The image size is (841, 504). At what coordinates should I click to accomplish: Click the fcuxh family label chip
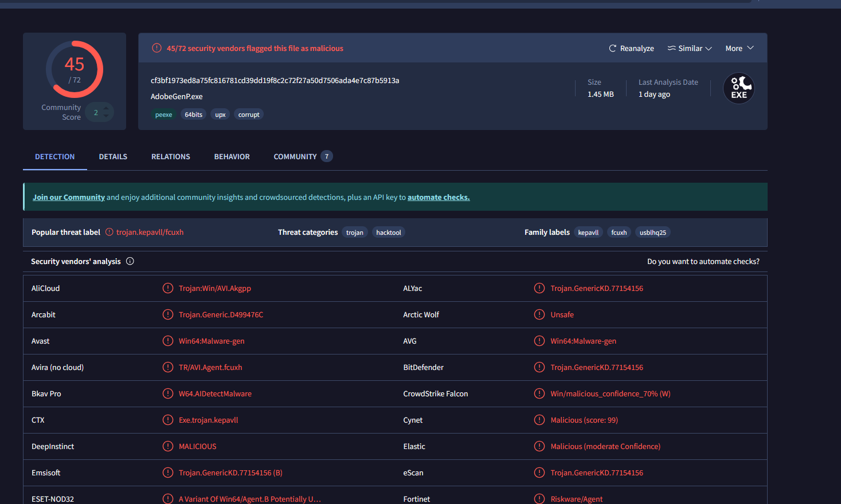[x=619, y=233]
